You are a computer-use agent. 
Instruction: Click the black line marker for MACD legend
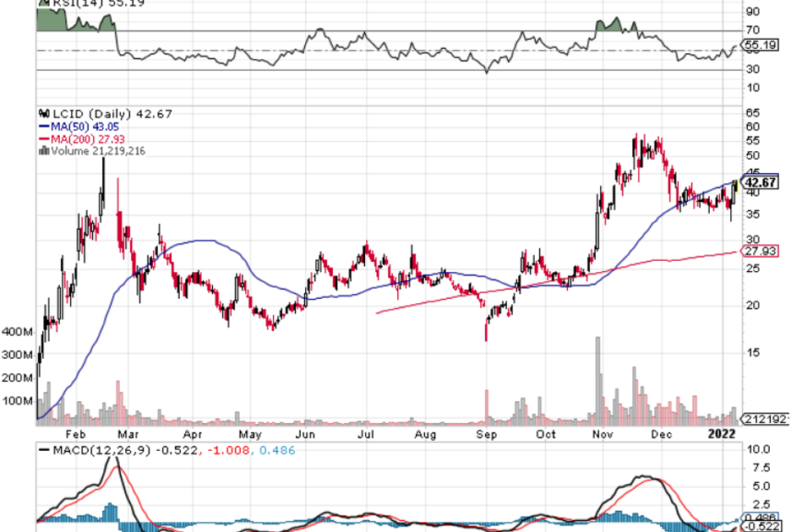tap(45, 450)
